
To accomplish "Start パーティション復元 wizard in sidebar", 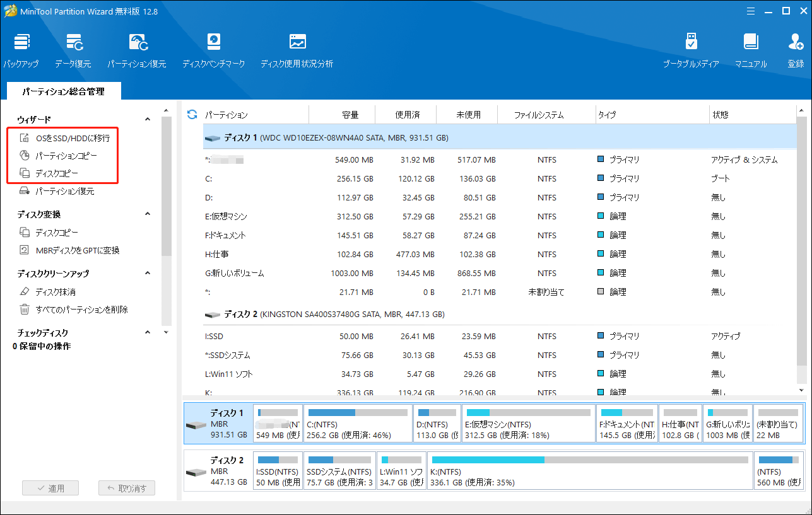I will [x=57, y=191].
